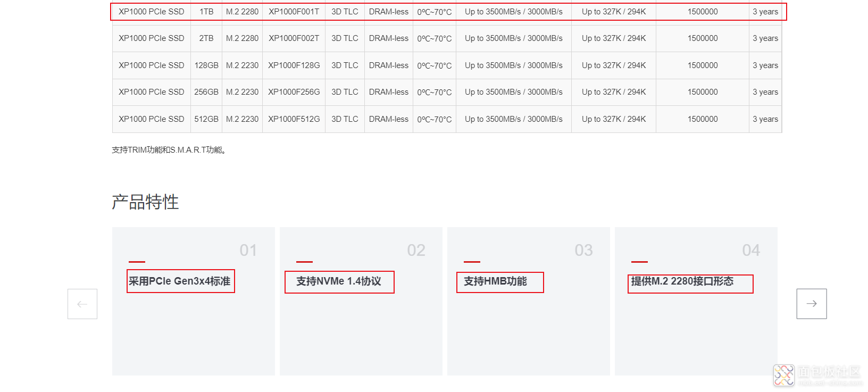The image size is (868, 392).
Task: Click 0°C~70°C in the XP1000F256G row
Action: [435, 92]
